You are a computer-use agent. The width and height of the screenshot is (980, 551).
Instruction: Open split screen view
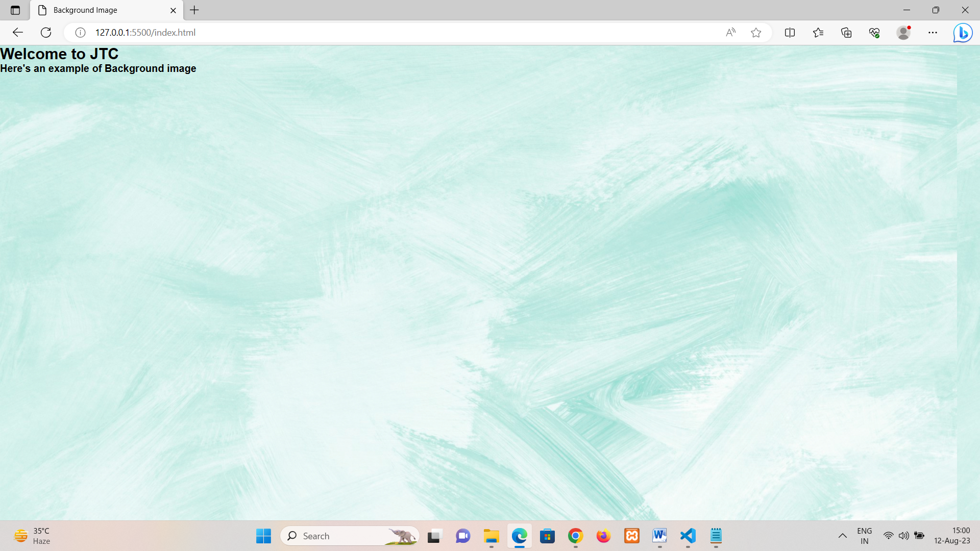coord(790,33)
